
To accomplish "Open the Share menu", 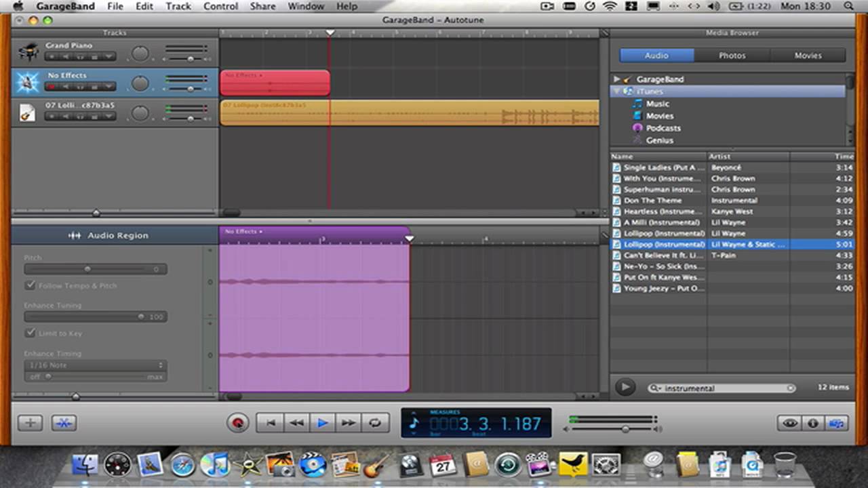I will [x=262, y=6].
